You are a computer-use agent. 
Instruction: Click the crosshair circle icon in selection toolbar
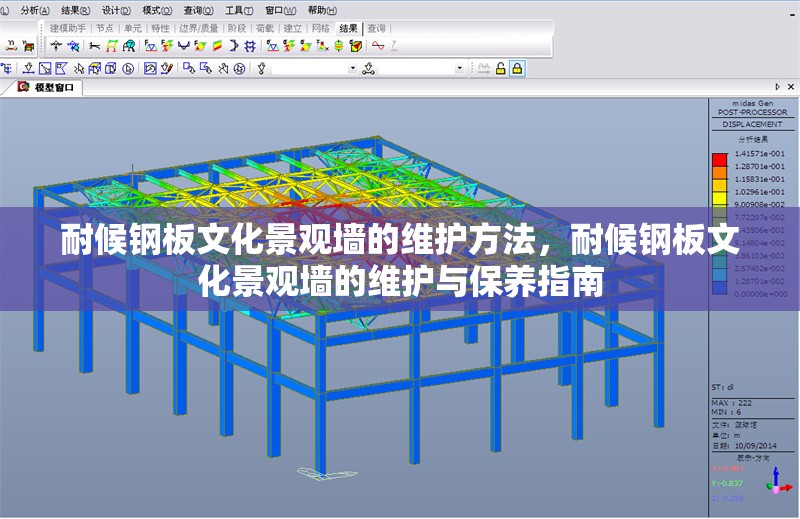[x=239, y=68]
